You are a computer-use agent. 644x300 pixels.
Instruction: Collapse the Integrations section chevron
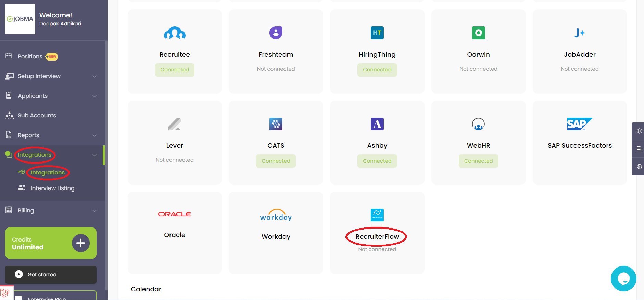[94, 155]
